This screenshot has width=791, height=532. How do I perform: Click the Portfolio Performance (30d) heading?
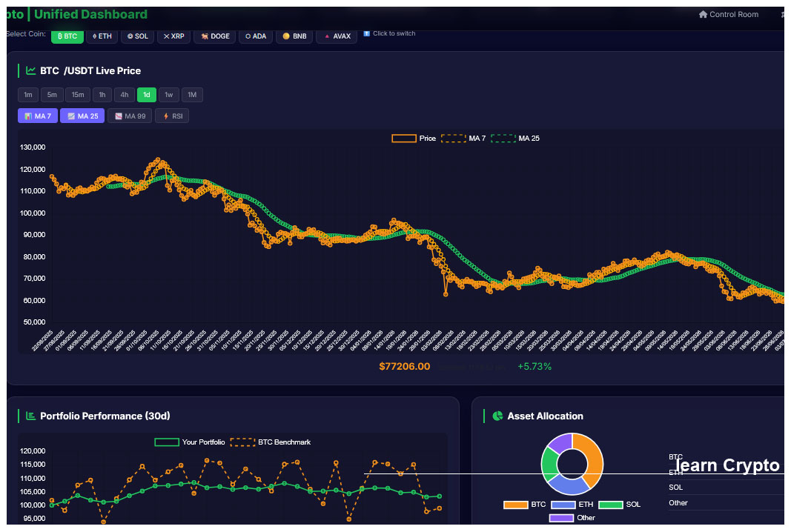105,416
